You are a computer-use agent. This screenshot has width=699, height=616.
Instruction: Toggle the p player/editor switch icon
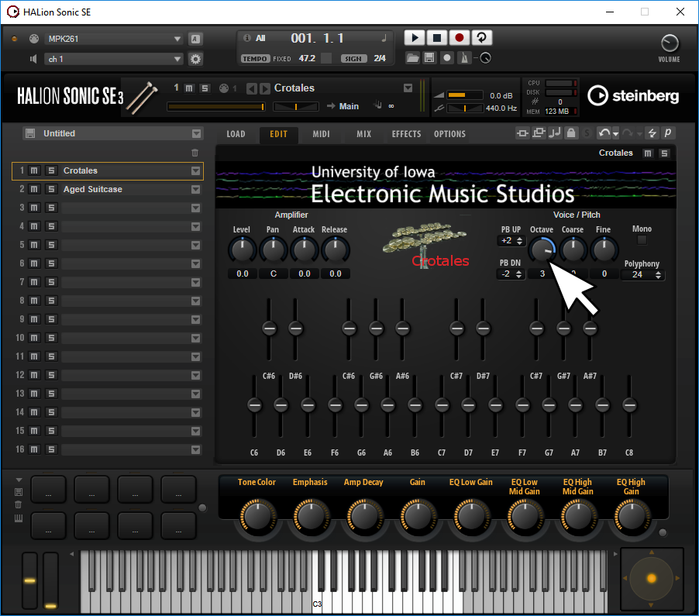667,132
